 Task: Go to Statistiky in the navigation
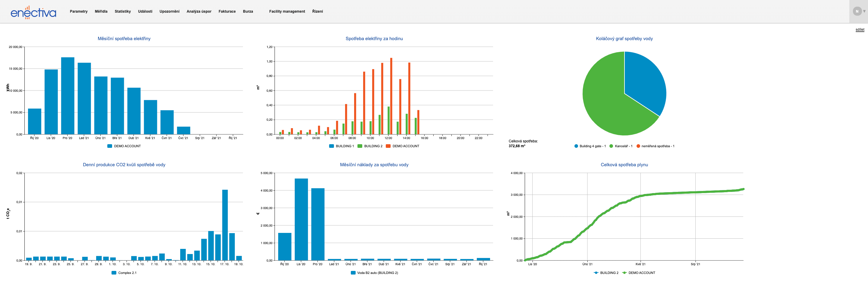(x=123, y=11)
